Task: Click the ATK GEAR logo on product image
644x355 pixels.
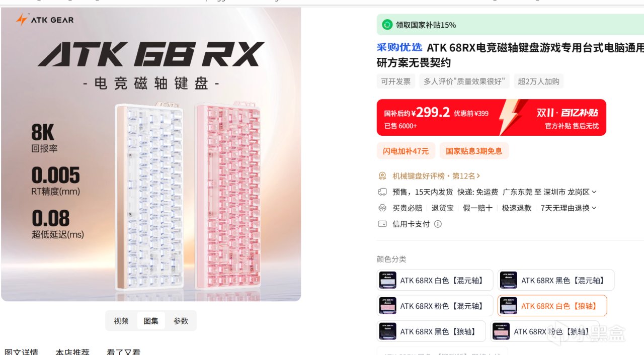Action: pos(45,20)
